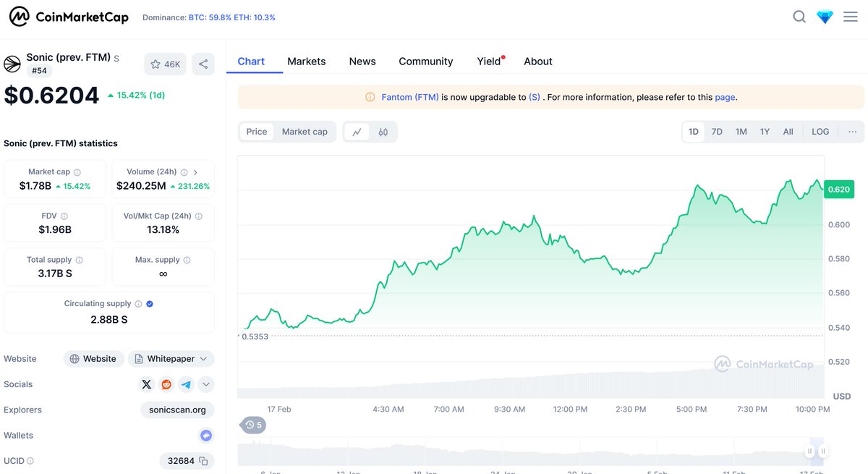Expand more social links chevron
Screen dimensions: 868x474
click(205, 384)
